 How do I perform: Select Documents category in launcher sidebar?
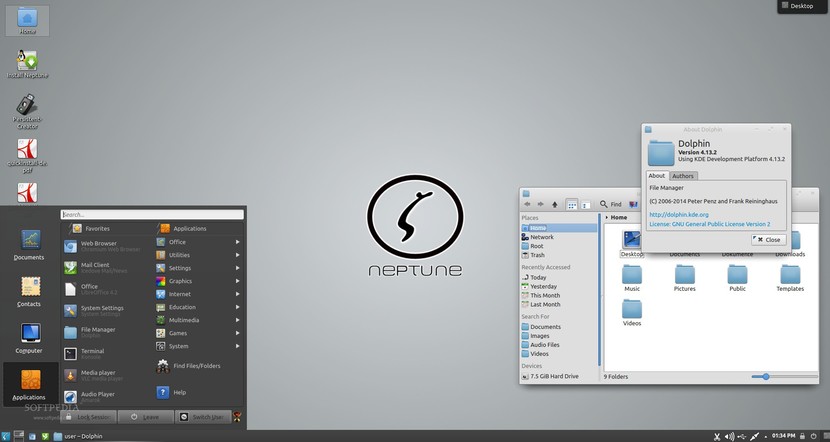(x=30, y=245)
